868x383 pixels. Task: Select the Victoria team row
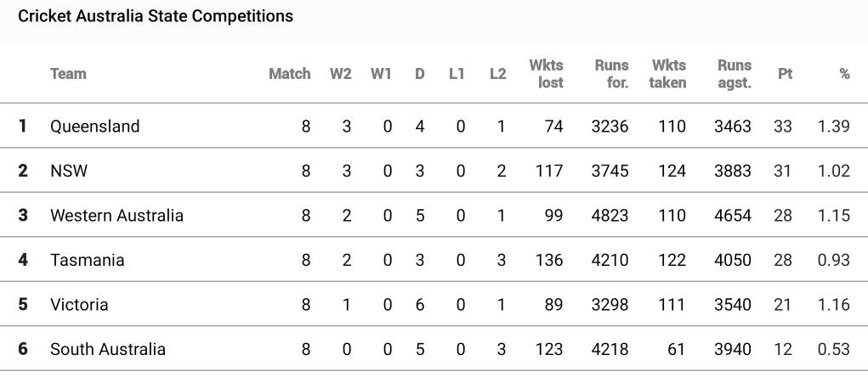pyautogui.click(x=79, y=304)
